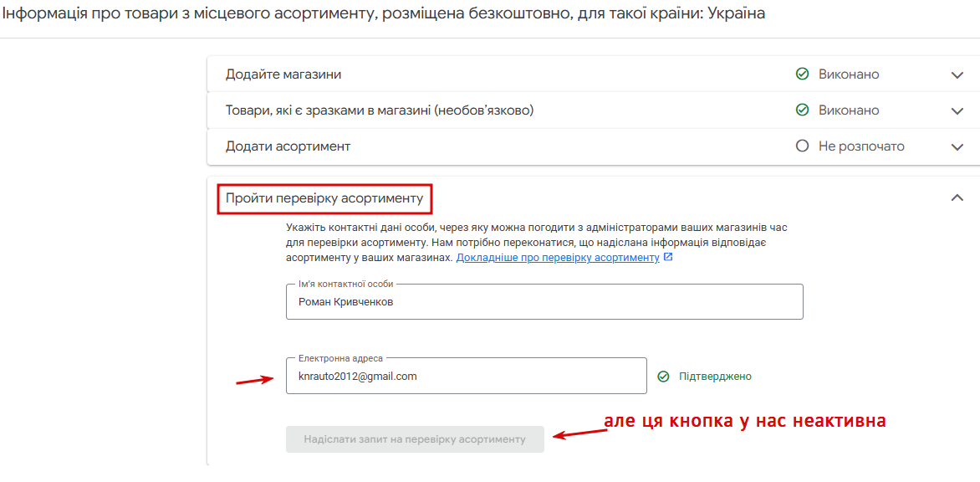
Task: Focus the "Електронна адреса" email field
Action: [467, 376]
